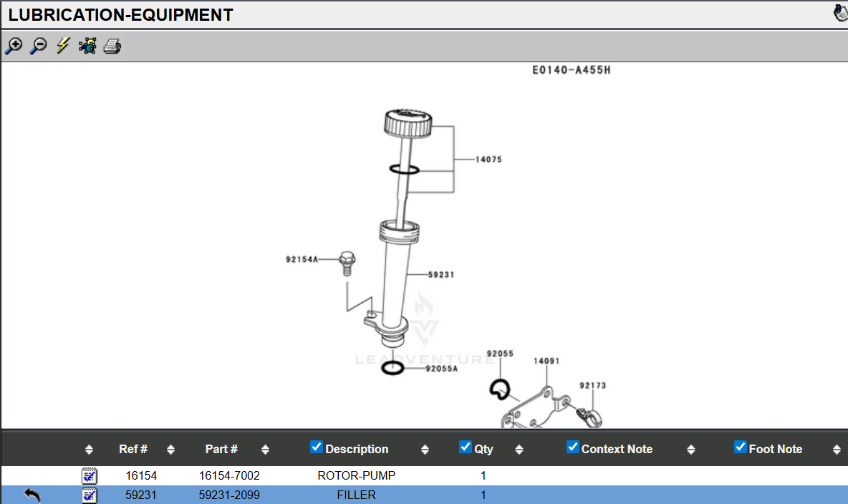Click the zoom in magnifier icon
The height and width of the screenshot is (504, 848).
14,47
